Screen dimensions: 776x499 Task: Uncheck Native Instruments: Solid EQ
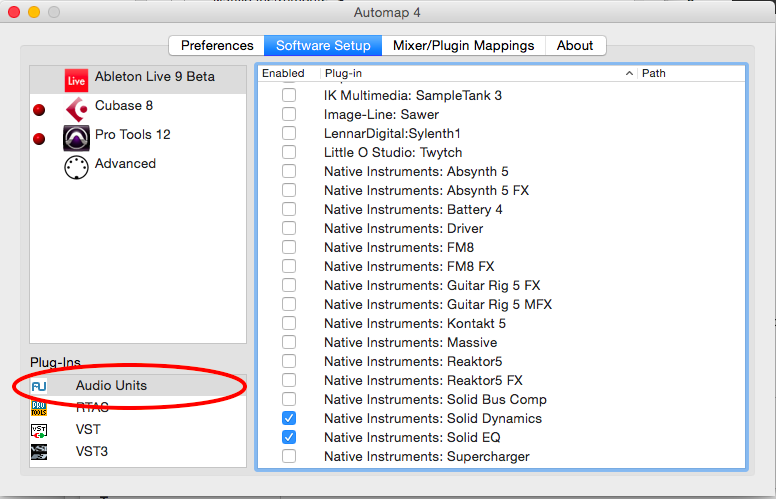tap(289, 437)
